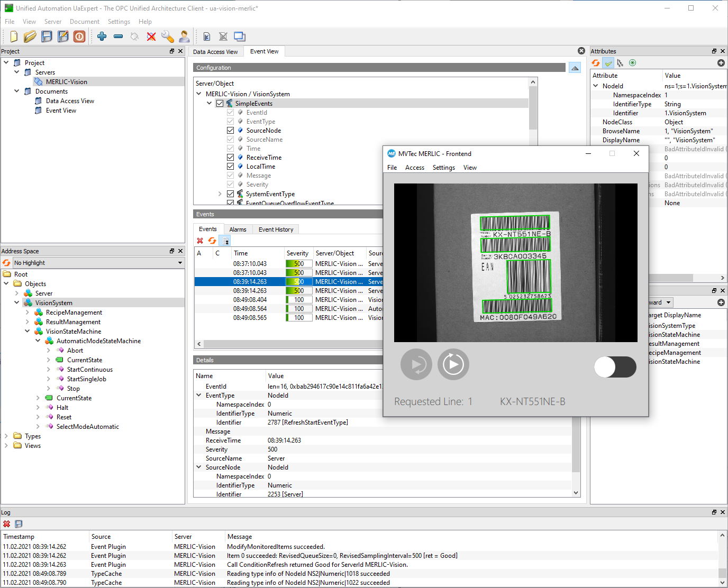
Task: Click MERLIC single-run play button
Action: [416, 364]
